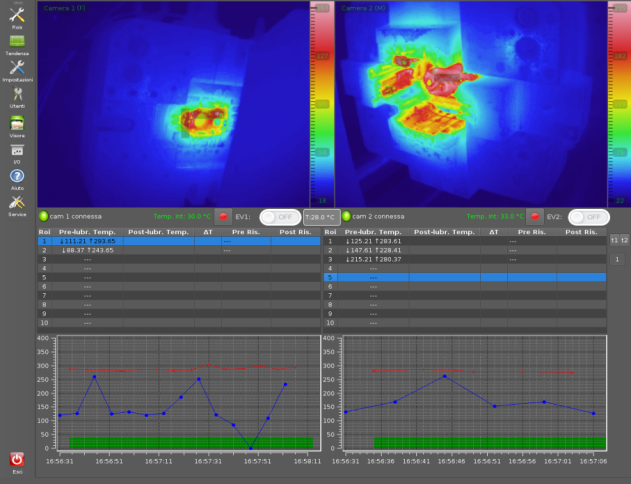631x484 pixels.
Task: Click Post Ris. header in camera 2 table
Action: click(581, 232)
